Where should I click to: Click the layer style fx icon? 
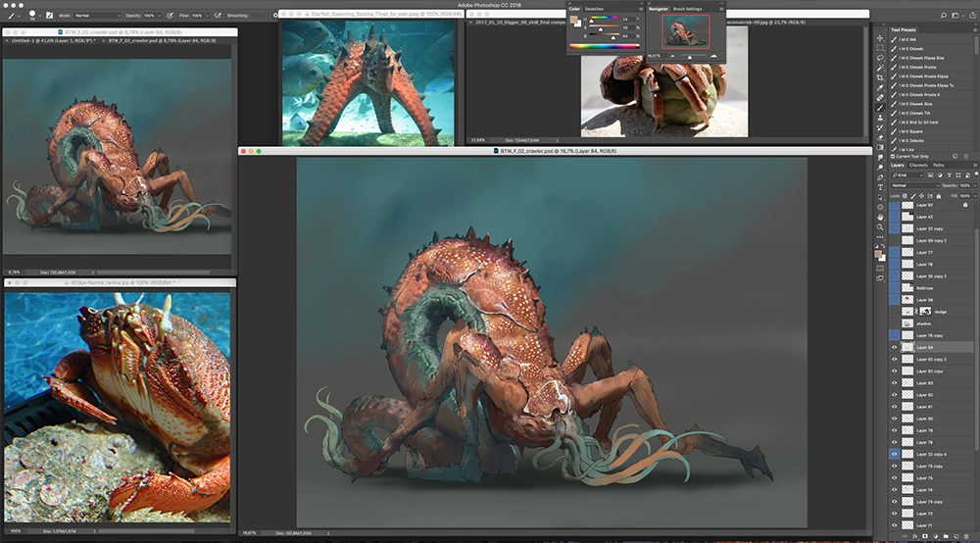click(915, 536)
